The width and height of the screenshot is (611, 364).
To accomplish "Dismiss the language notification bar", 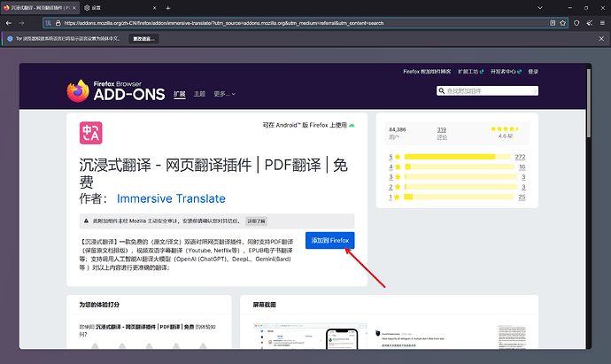I will click(601, 39).
